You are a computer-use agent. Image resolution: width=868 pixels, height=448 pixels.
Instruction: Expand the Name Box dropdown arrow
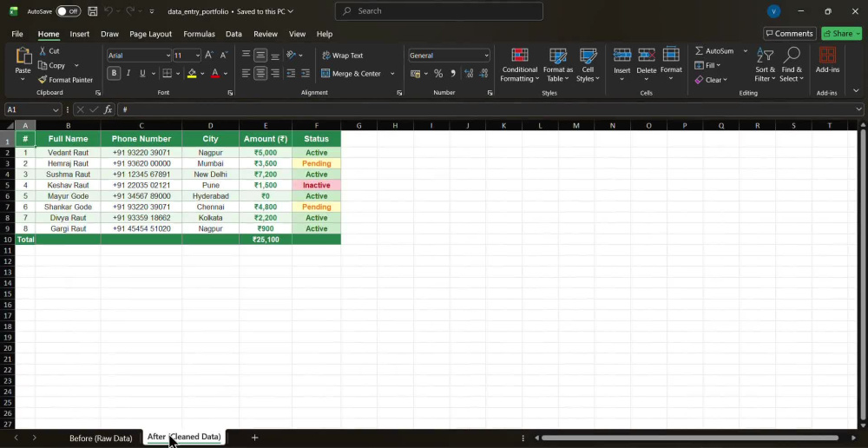pos(56,109)
